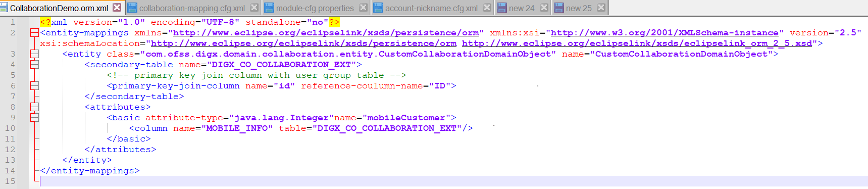This screenshot has height=189, width=868.
Task: Click the disk icon on module-cfg.properties tab
Action: click(269, 8)
